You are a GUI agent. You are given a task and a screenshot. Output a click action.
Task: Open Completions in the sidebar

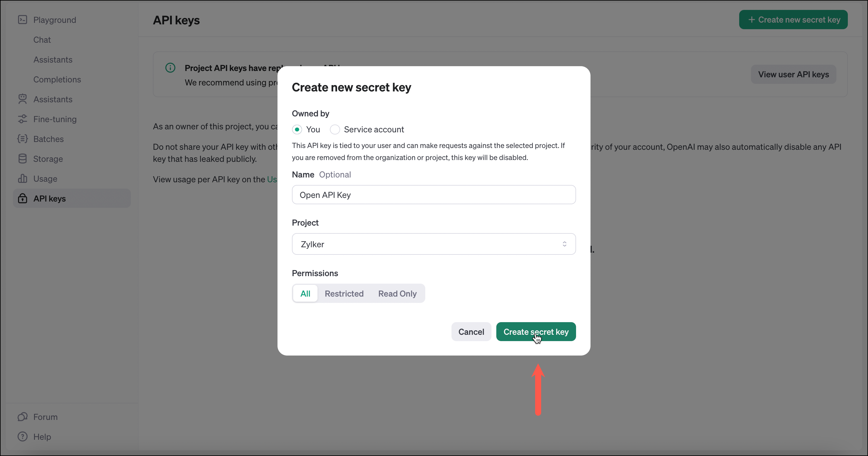(x=57, y=79)
